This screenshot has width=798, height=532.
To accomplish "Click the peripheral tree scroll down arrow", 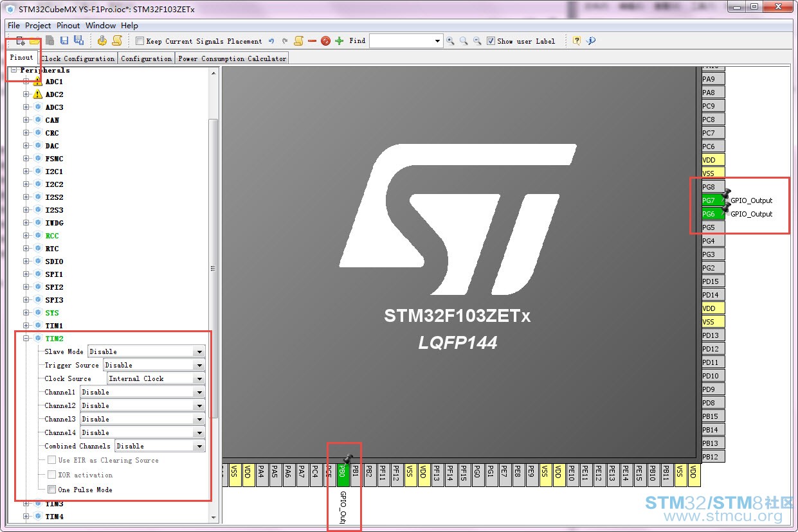I will [213, 517].
